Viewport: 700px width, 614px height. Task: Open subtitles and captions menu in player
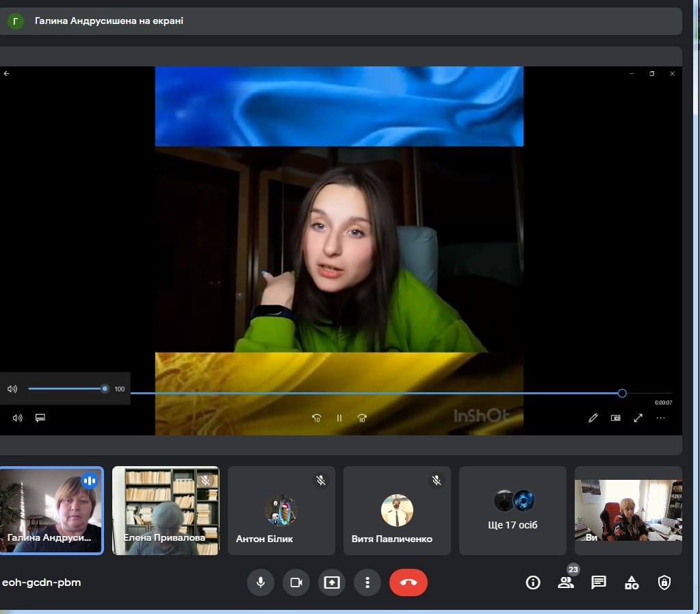[x=40, y=418]
